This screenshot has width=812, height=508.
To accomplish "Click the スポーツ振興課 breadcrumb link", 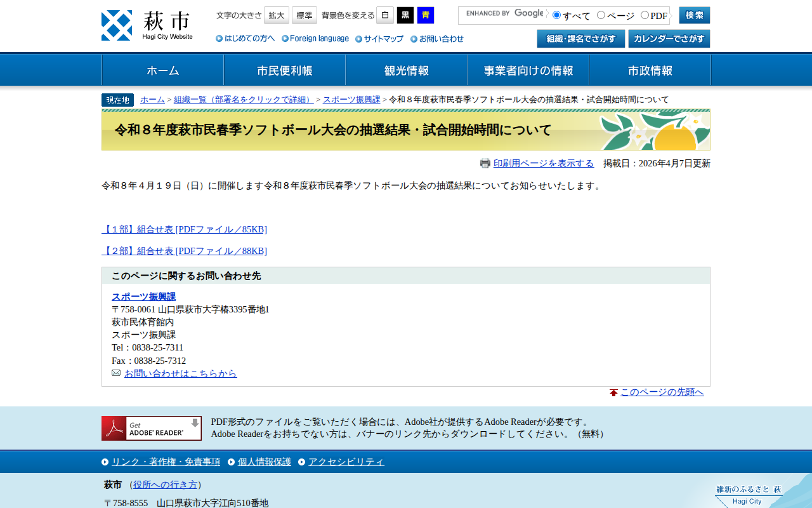I will coord(351,100).
